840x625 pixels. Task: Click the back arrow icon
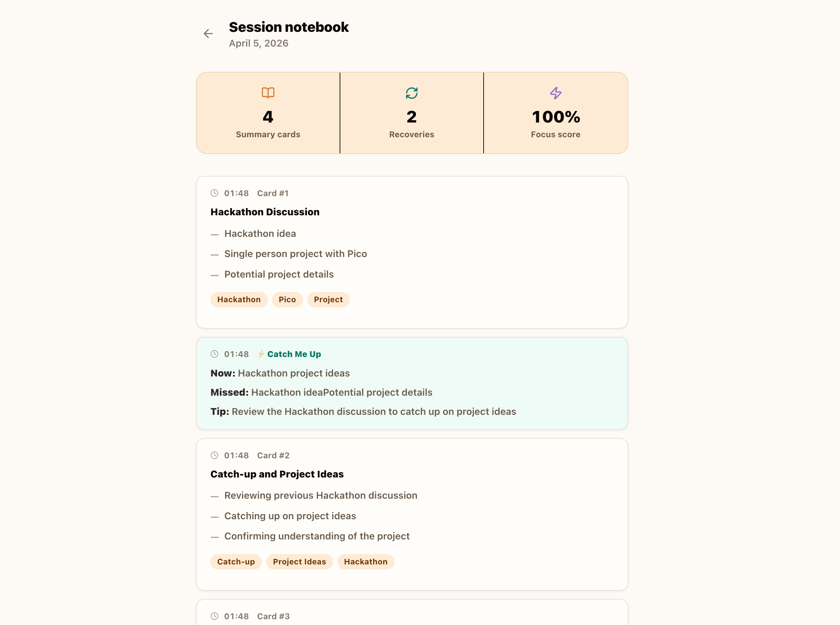coord(208,34)
